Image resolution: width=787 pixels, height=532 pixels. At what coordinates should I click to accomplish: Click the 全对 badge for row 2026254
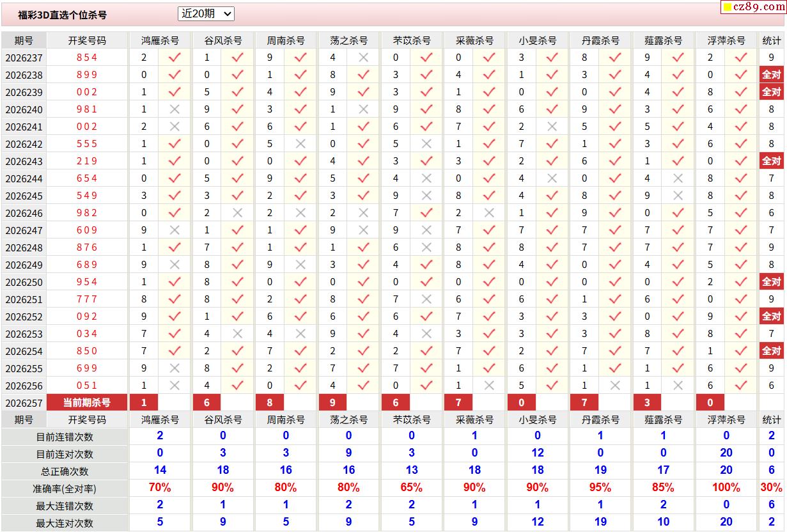pyautogui.click(x=771, y=350)
